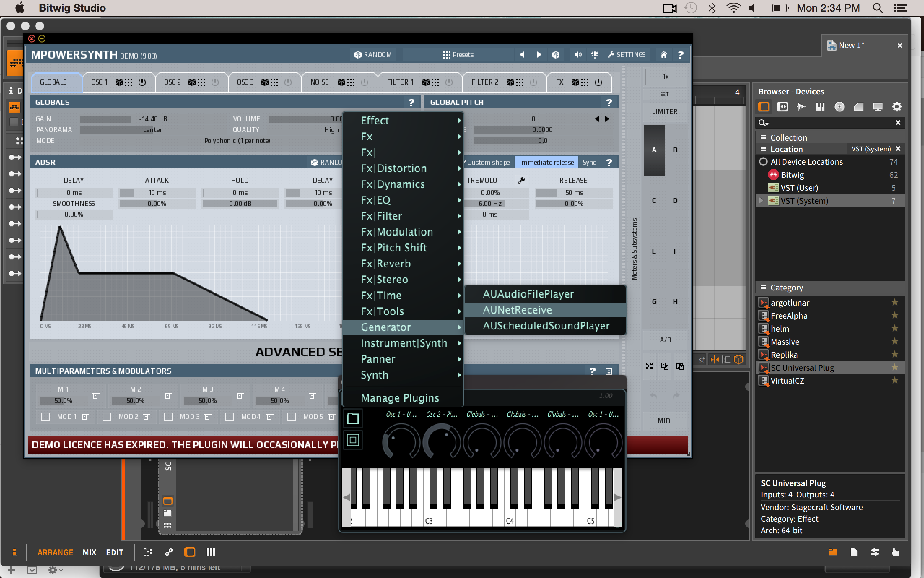
Task: Select All Device Locations radio button
Action: click(763, 162)
